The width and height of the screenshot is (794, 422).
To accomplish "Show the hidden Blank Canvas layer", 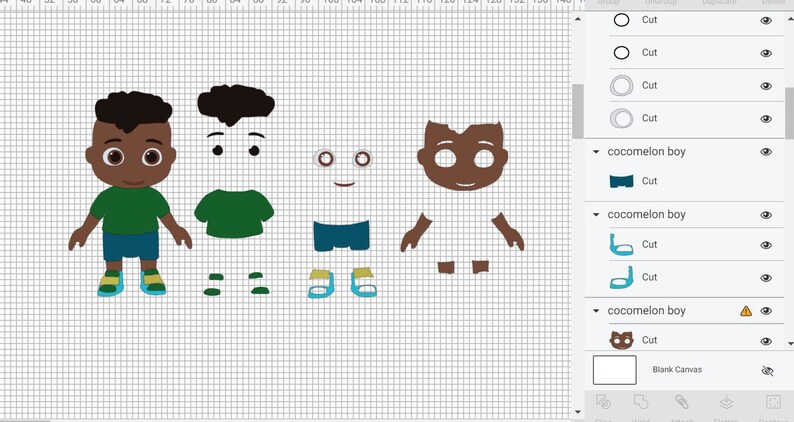I will (767, 371).
